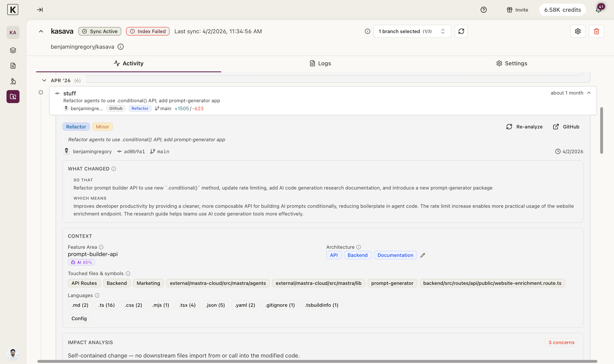The image size is (614, 364).
Task: Click info icon beside Touched files & symbols
Action: 128,274
